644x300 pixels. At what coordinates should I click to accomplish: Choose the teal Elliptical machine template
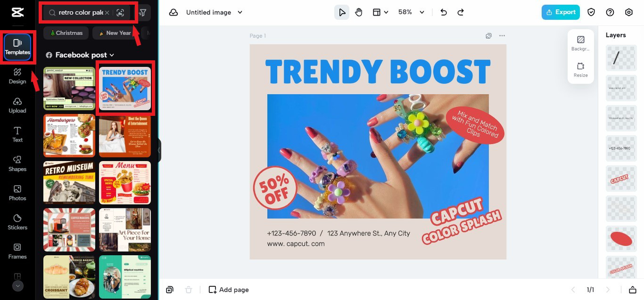125,276
